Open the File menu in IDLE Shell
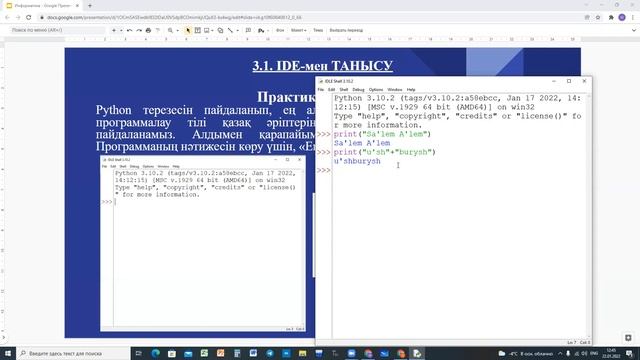 321,89
